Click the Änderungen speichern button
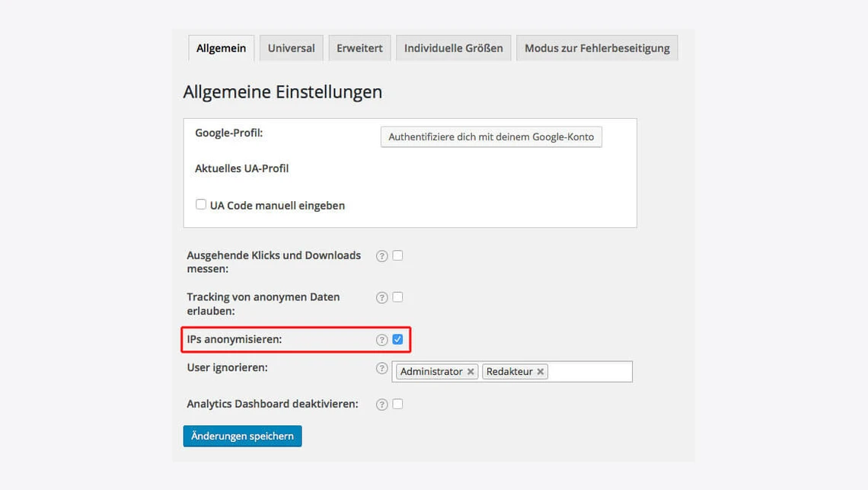Screen dimensions: 868x490 tap(242, 436)
